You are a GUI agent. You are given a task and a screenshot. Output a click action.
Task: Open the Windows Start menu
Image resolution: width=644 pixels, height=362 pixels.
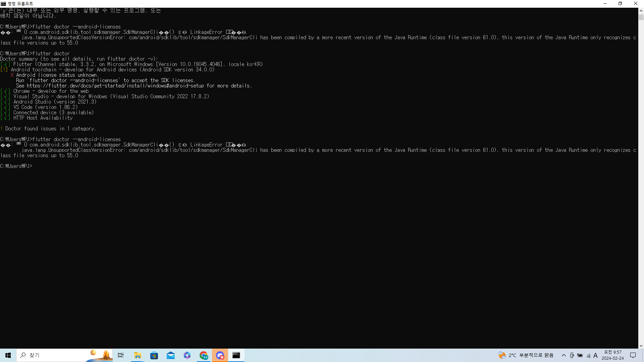point(8,355)
